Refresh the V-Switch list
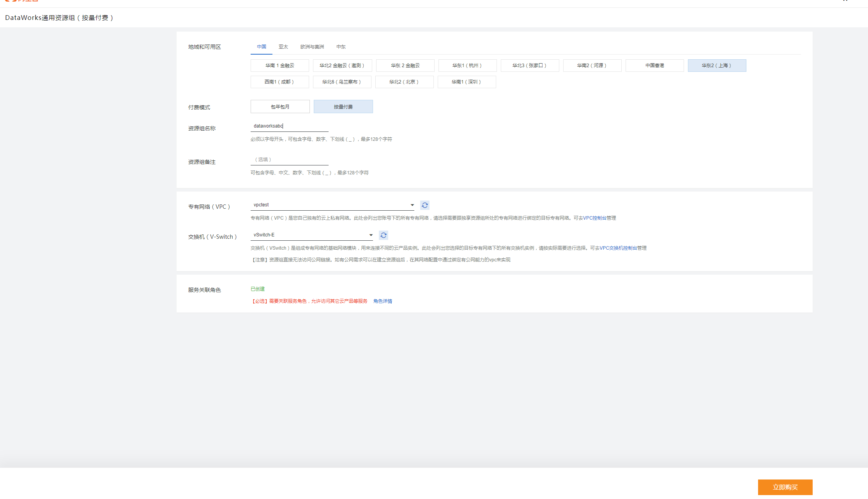Screen dimensions: 868x499 (384, 235)
